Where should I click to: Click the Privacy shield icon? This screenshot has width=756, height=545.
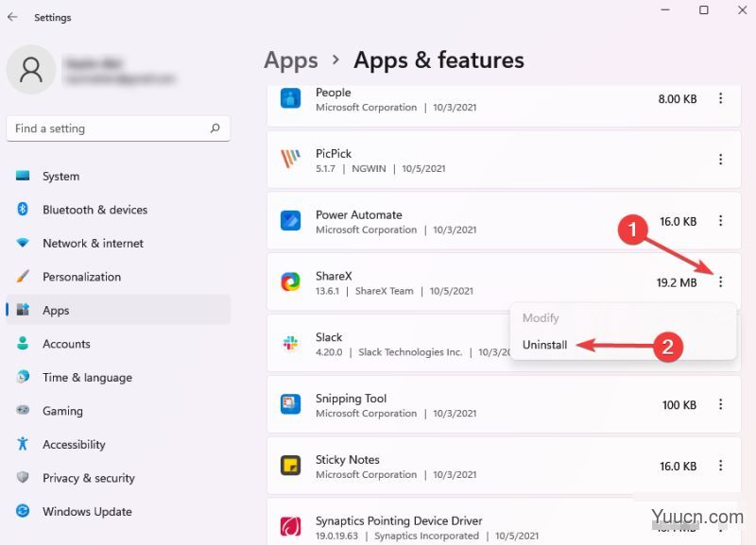(23, 477)
